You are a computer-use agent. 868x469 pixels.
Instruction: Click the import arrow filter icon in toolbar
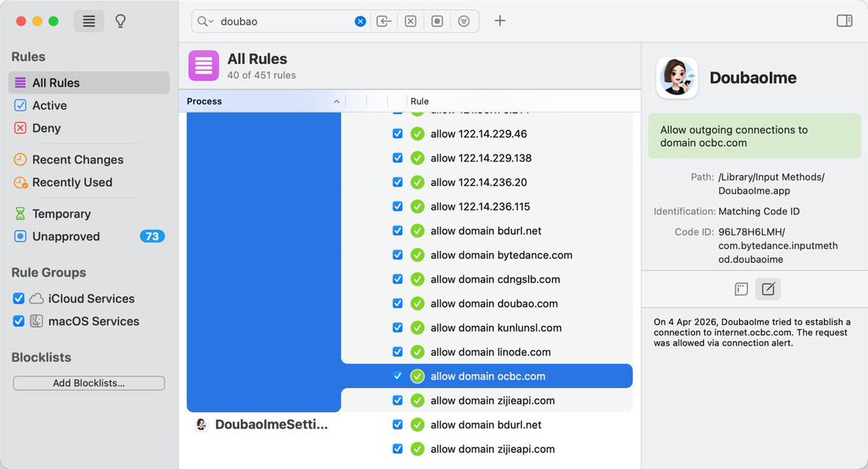[384, 21]
